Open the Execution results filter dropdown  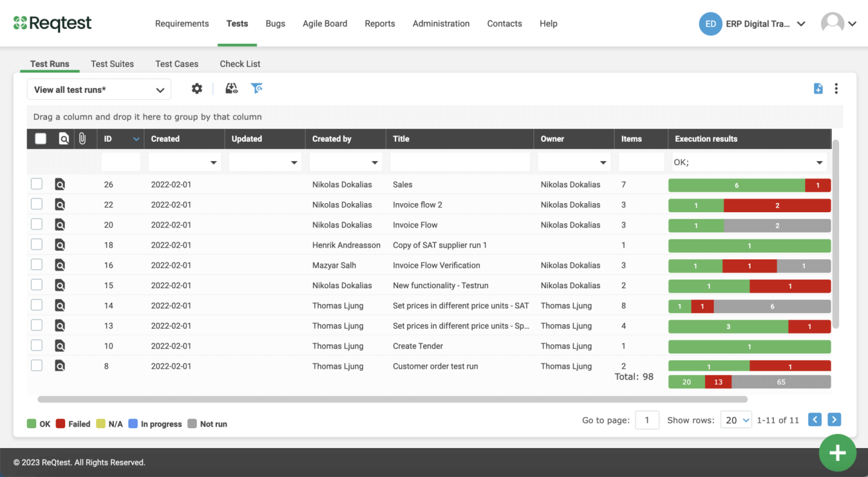point(819,162)
